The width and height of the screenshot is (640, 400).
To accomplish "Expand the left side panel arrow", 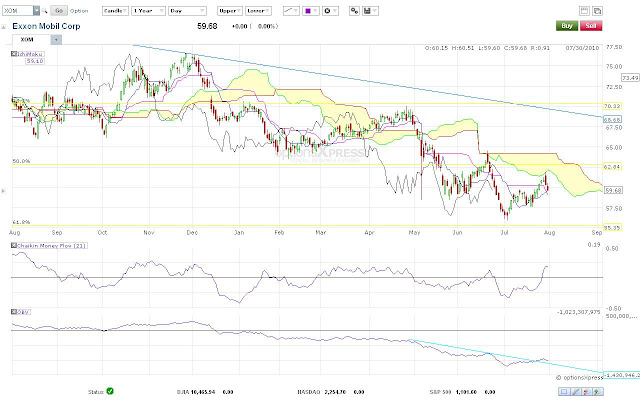I will point(4,191).
